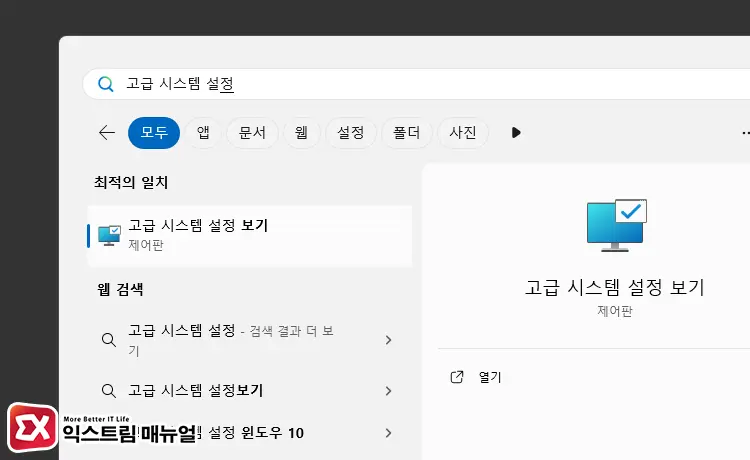750x460 pixels.
Task: Switch to the 앱 filter tab
Action: (203, 132)
